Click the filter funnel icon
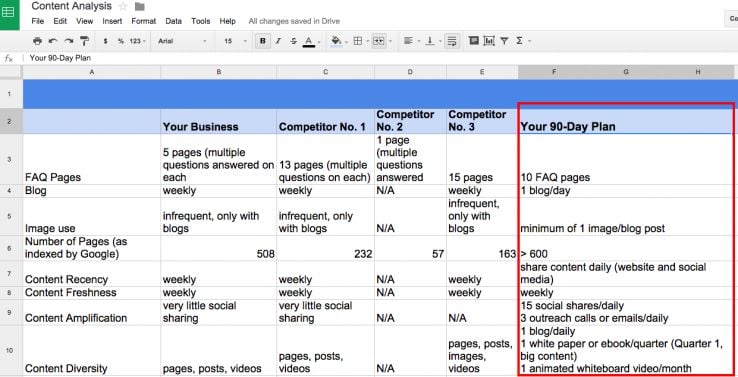 (504, 41)
